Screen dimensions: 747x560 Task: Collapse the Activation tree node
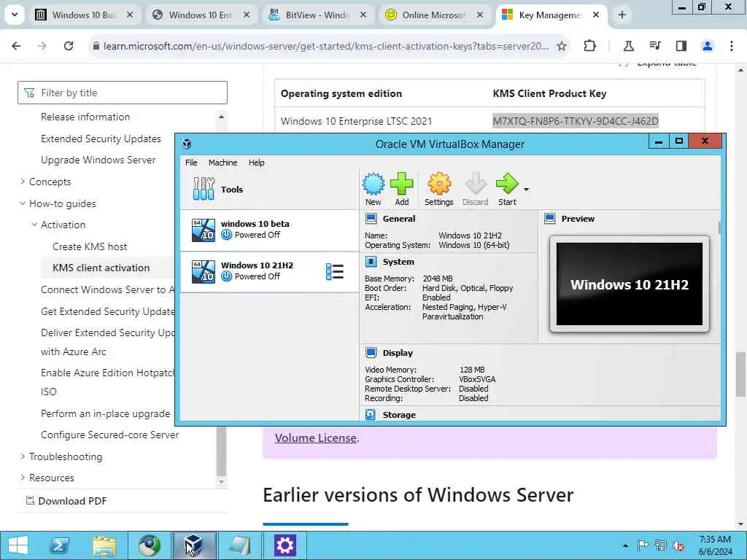pyautogui.click(x=34, y=225)
